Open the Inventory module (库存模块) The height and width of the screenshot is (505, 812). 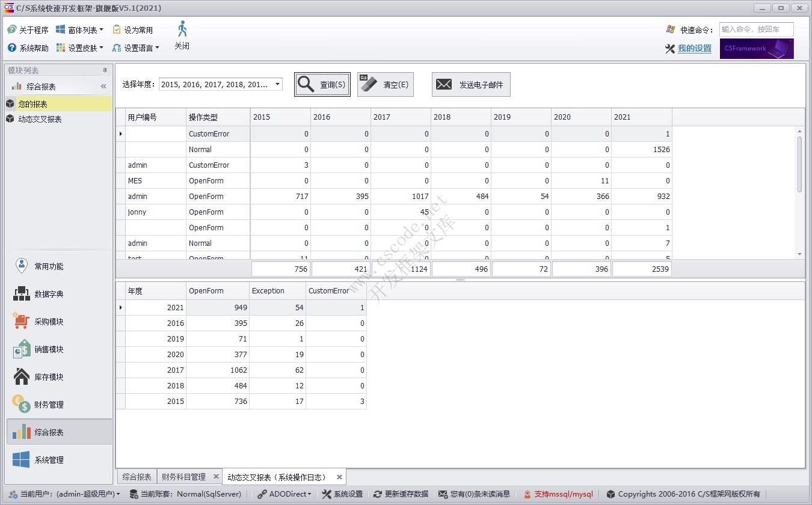click(x=48, y=377)
